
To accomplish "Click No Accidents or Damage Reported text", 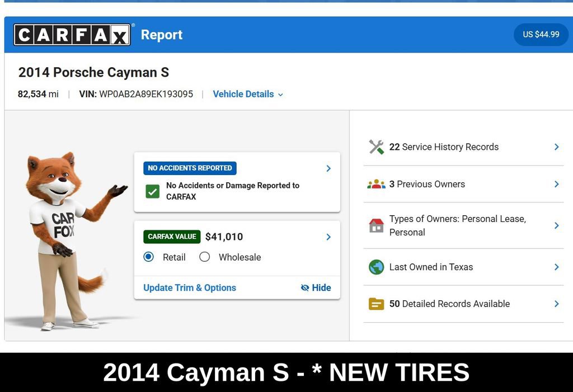I will point(232,191).
